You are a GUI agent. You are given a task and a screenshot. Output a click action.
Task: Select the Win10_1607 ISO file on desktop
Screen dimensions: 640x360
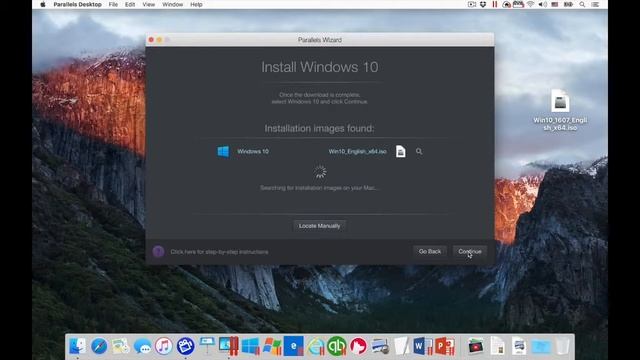tap(560, 110)
